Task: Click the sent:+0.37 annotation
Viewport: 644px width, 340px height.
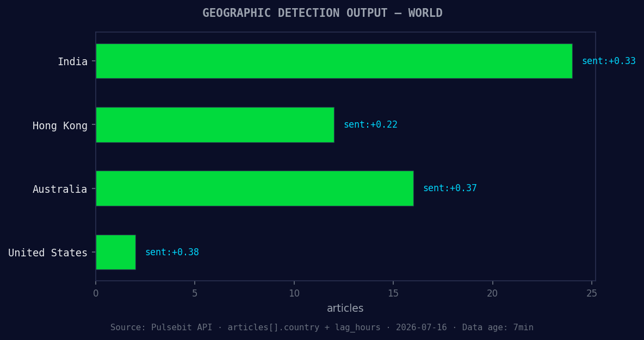Action: [450, 188]
